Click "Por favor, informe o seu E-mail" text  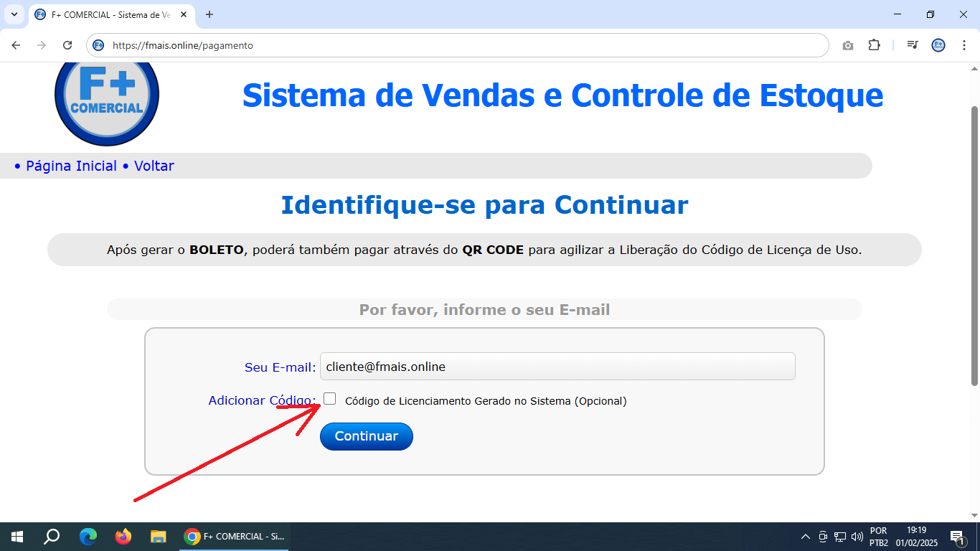tap(484, 310)
